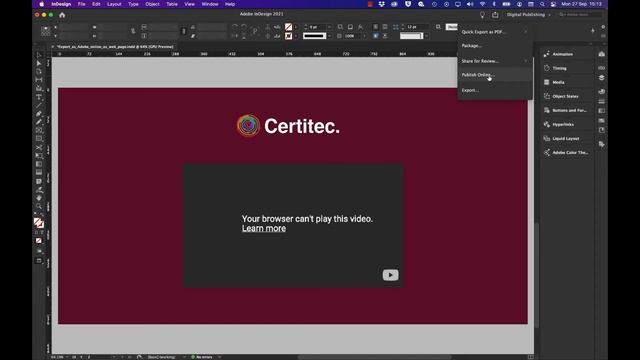Open the Layout menu
640x360 pixels.
(114, 4)
